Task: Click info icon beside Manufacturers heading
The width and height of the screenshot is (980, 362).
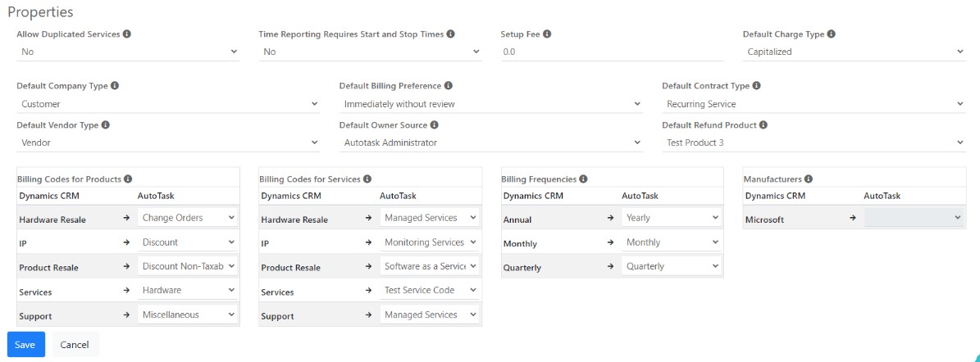Action: click(x=809, y=179)
